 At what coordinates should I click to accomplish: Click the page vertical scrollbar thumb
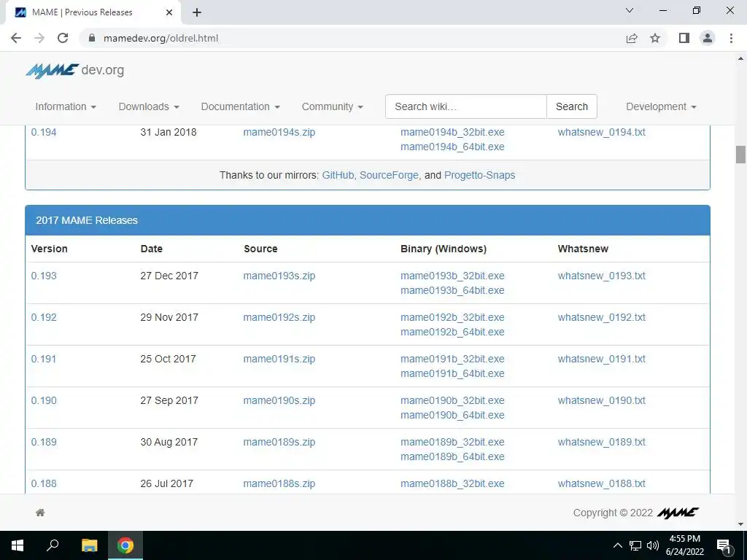click(x=740, y=155)
